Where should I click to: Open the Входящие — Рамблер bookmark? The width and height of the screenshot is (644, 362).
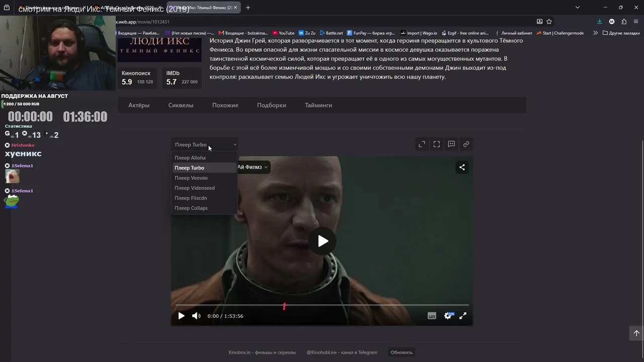(138, 33)
